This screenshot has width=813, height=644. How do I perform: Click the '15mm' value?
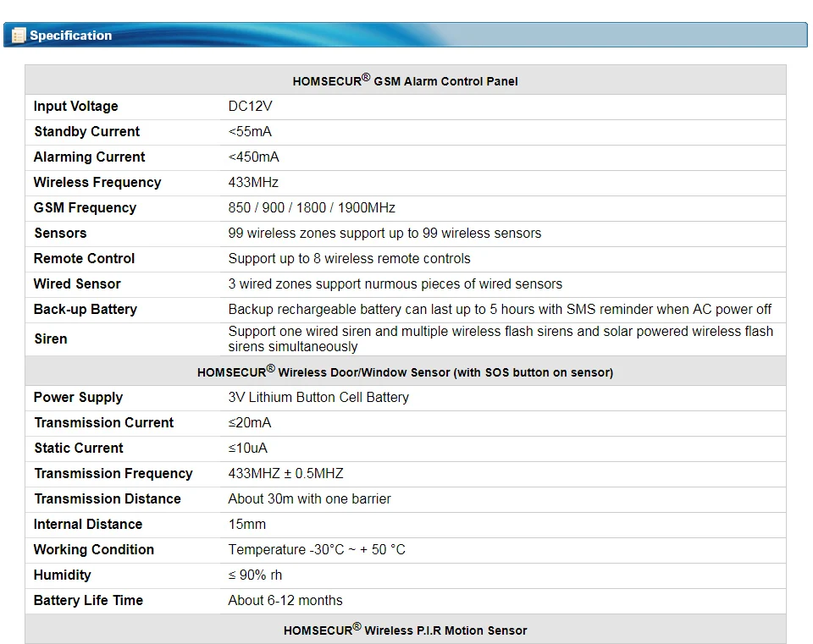pyautogui.click(x=246, y=525)
